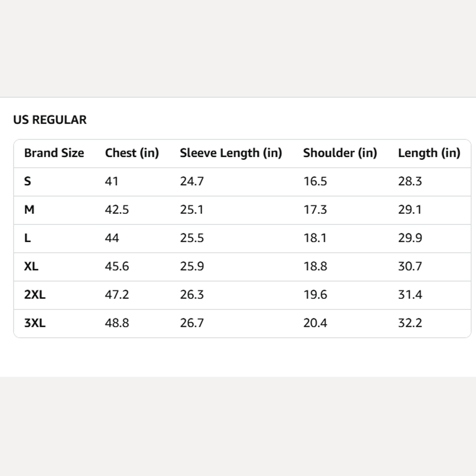Click shoulder value 18.1 for L
This screenshot has width=476, height=476.
(x=315, y=238)
